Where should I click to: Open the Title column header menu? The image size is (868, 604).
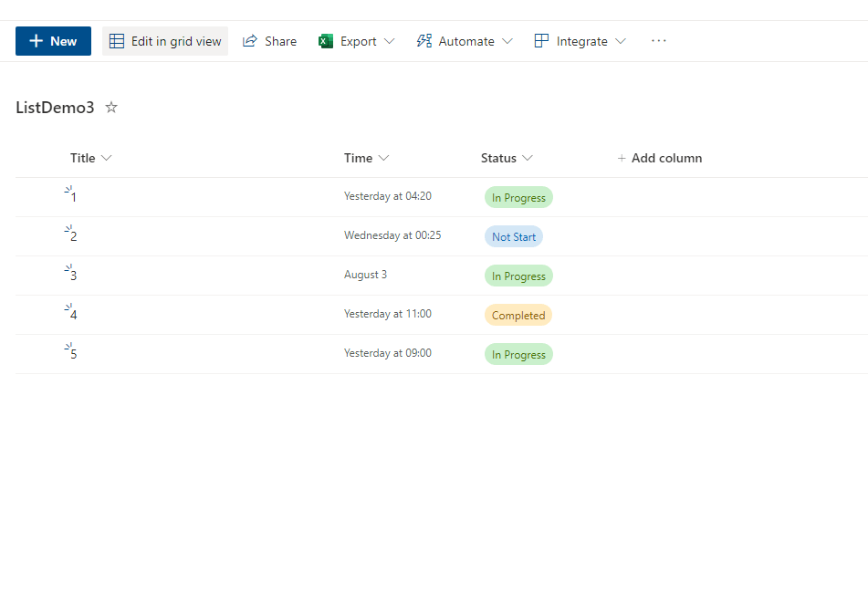tap(90, 158)
